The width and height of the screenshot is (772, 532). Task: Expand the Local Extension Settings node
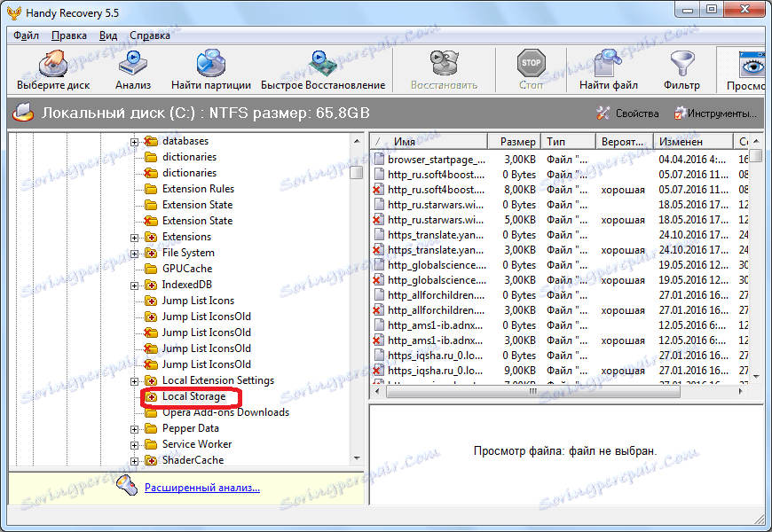pyautogui.click(x=134, y=381)
